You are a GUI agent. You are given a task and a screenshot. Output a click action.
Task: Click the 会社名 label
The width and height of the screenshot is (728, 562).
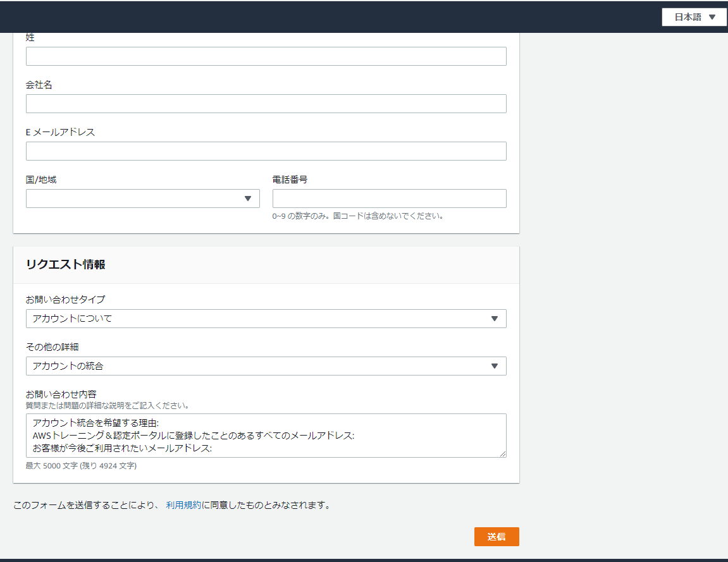pos(39,85)
